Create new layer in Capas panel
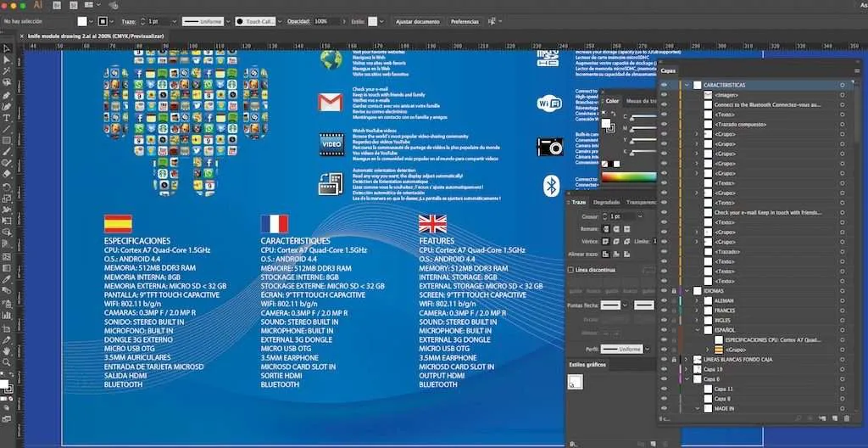 pyautogui.click(x=835, y=418)
